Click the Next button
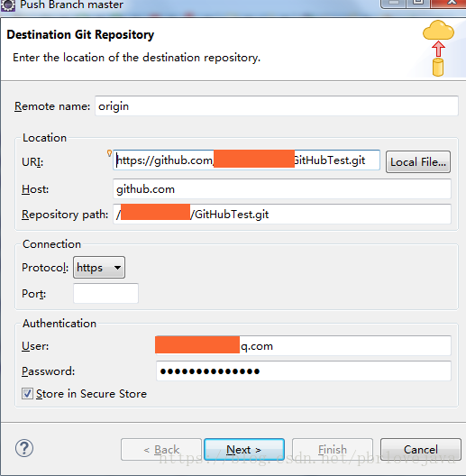Viewport: 466px width, 476px height. 244,449
